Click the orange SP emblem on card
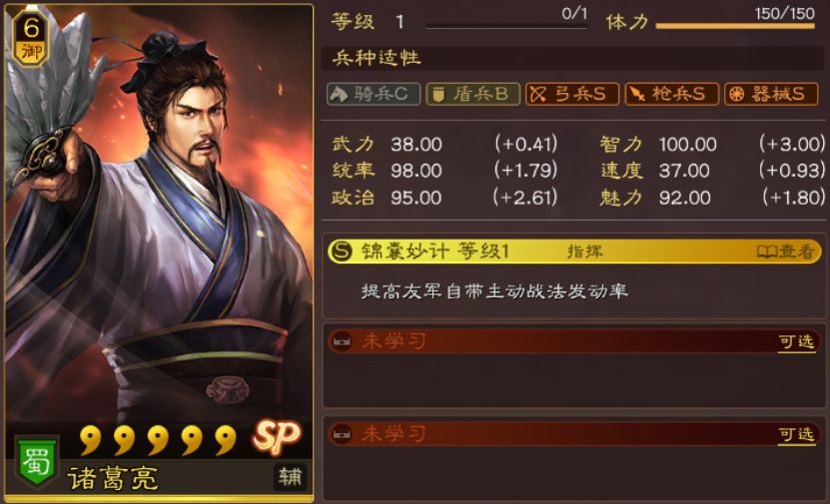 pyautogui.click(x=277, y=437)
